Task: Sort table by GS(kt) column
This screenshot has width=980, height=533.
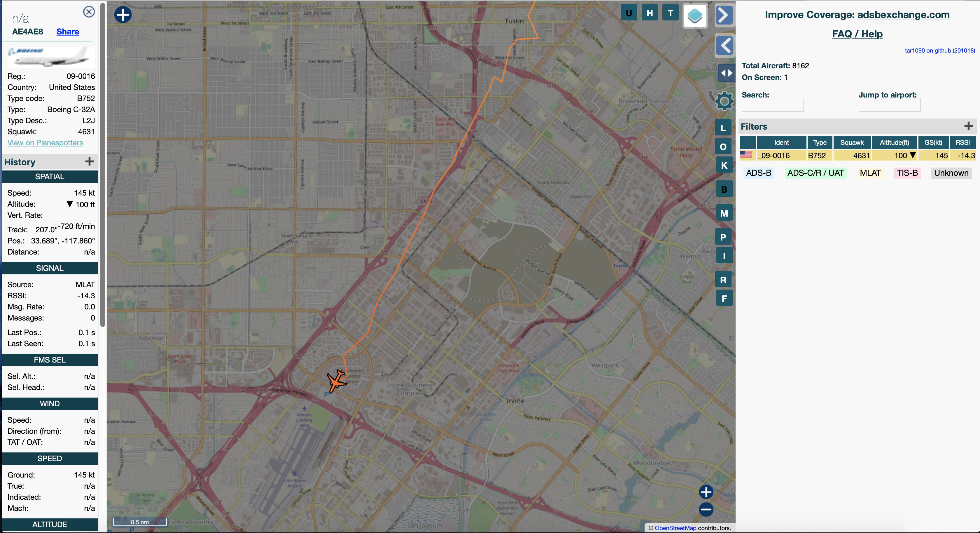Action: click(934, 142)
